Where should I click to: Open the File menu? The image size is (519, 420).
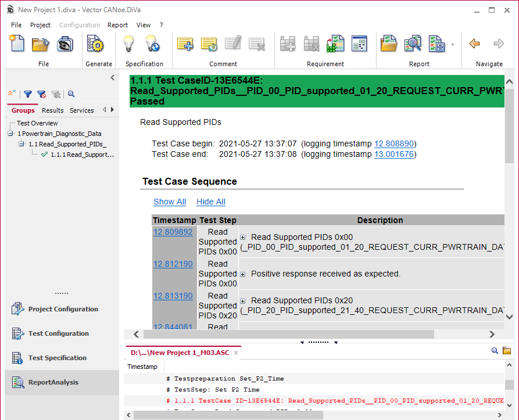pos(16,25)
